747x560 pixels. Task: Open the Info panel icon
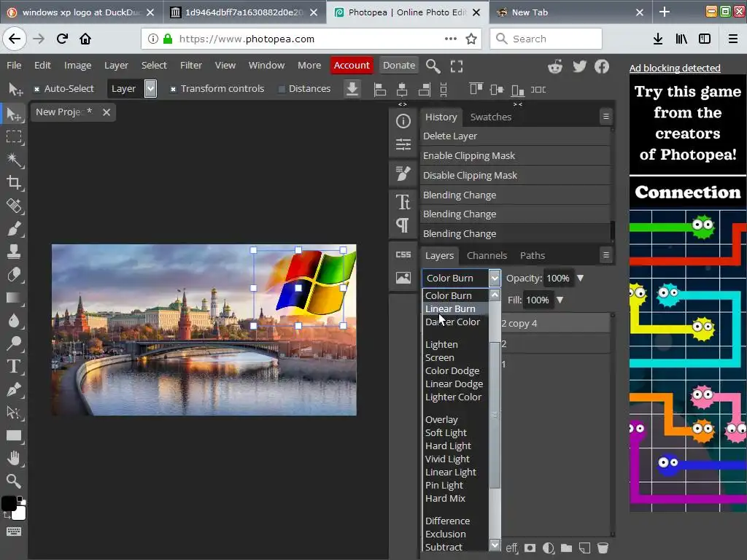tap(403, 121)
